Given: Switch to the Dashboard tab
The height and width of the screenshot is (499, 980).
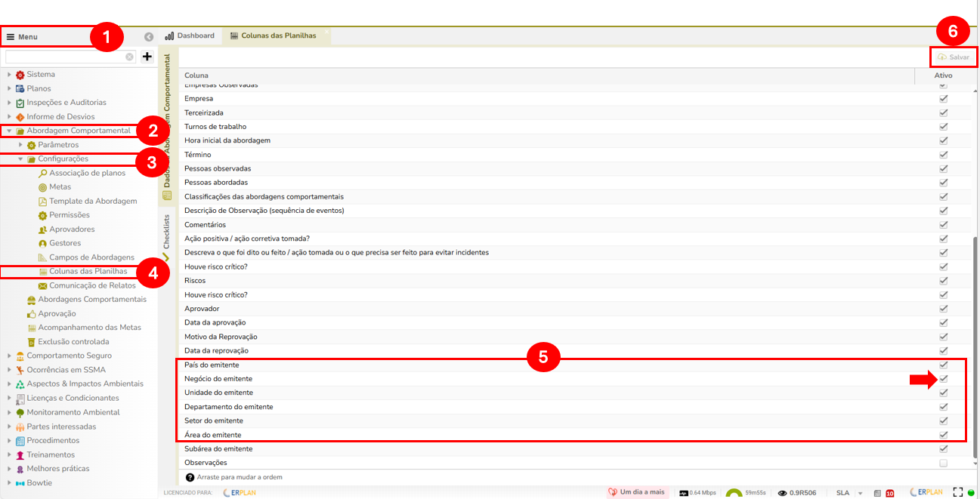Looking at the screenshot, I should click(x=190, y=35).
